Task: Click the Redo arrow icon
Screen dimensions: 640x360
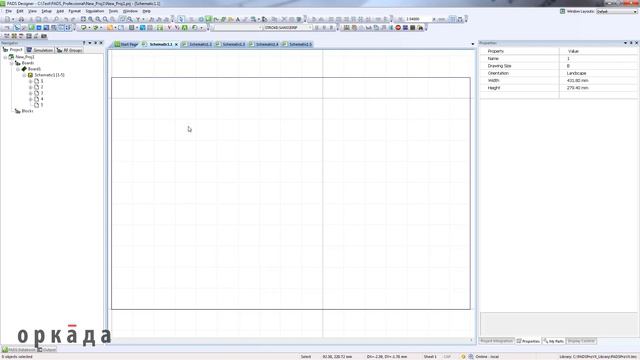Action: coord(73,19)
